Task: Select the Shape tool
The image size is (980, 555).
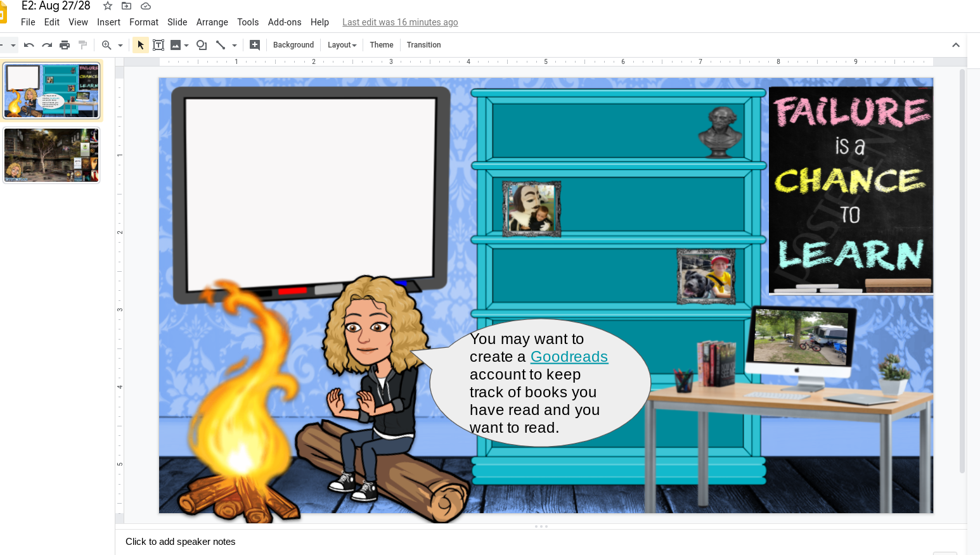Action: click(202, 45)
